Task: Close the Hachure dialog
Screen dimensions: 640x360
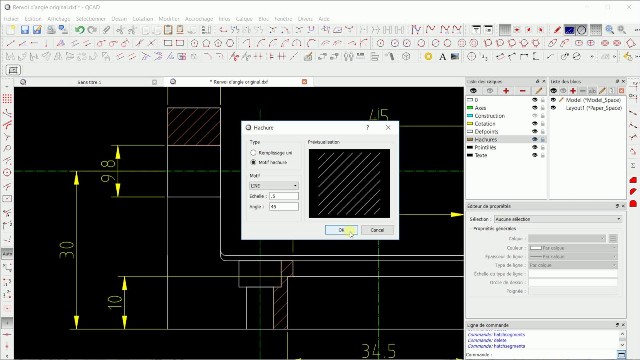Action: pos(388,128)
